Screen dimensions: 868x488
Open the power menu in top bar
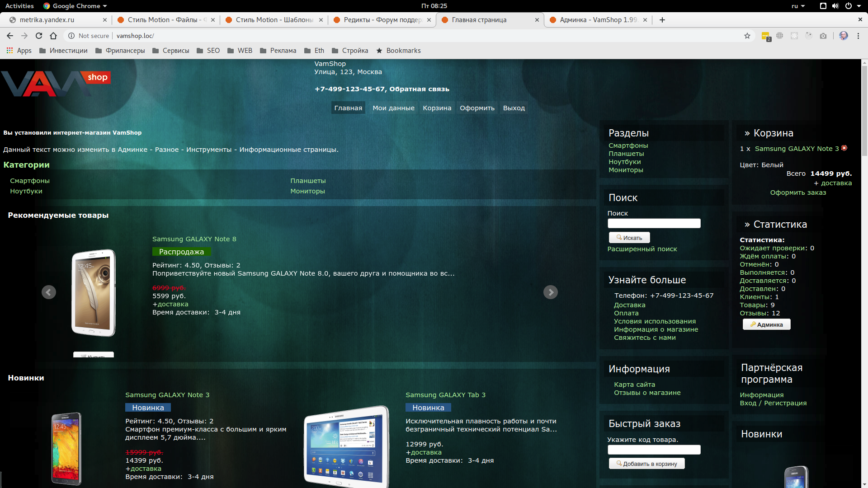(x=852, y=6)
